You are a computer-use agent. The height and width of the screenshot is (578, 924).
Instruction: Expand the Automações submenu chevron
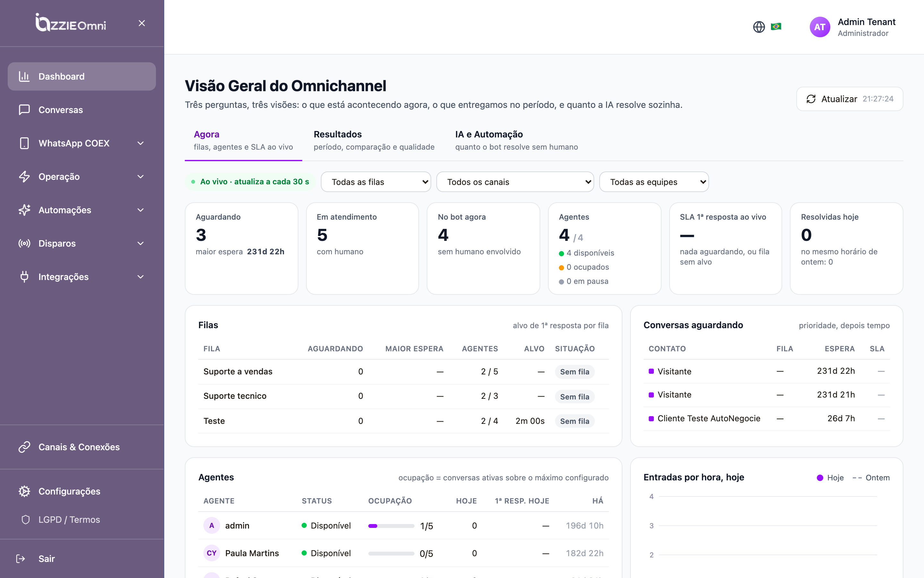(141, 210)
